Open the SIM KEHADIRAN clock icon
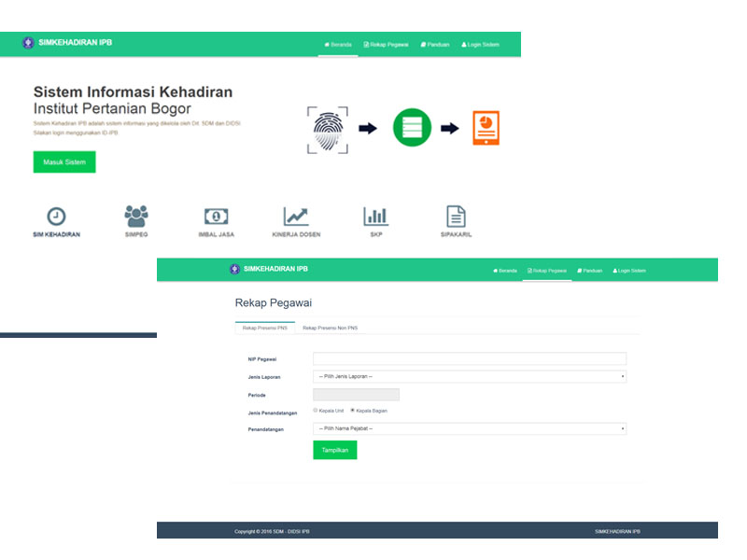 point(56,217)
